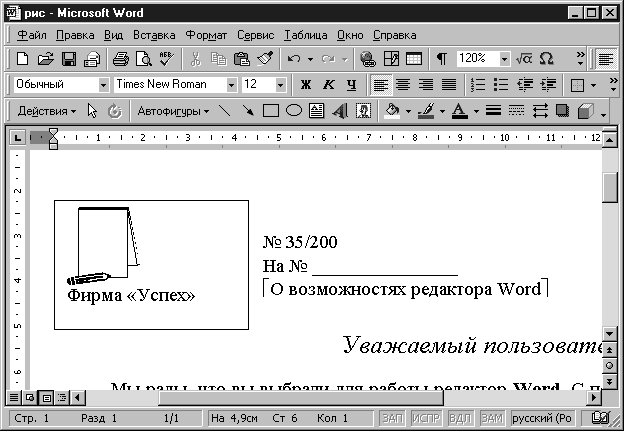Align text to the left

point(380,85)
